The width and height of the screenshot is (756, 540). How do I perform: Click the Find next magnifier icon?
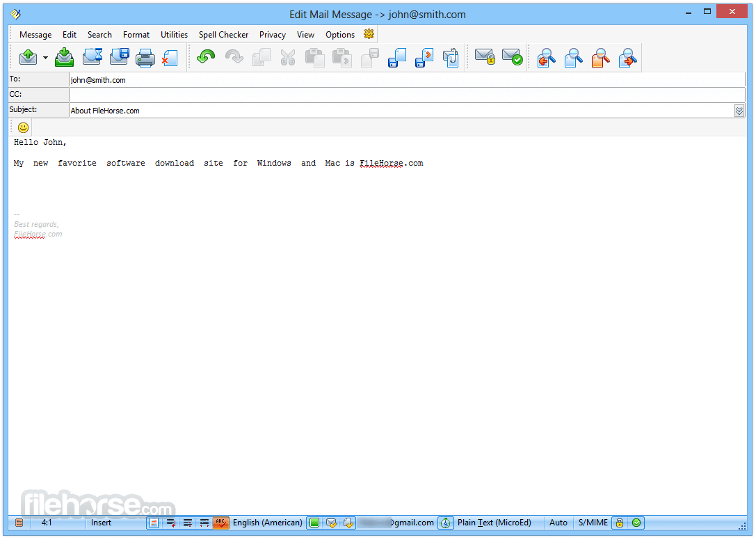coord(628,58)
